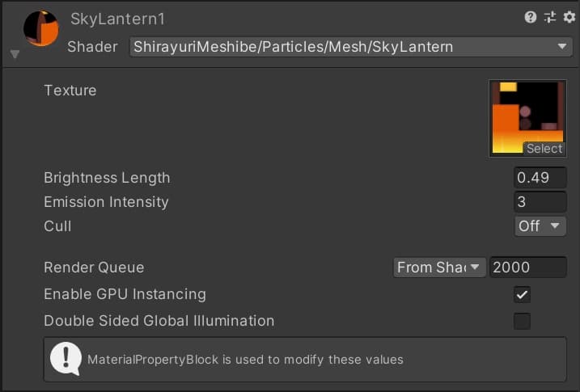Click the Render Queue number field
This screenshot has height=392, width=580.
[x=527, y=267]
